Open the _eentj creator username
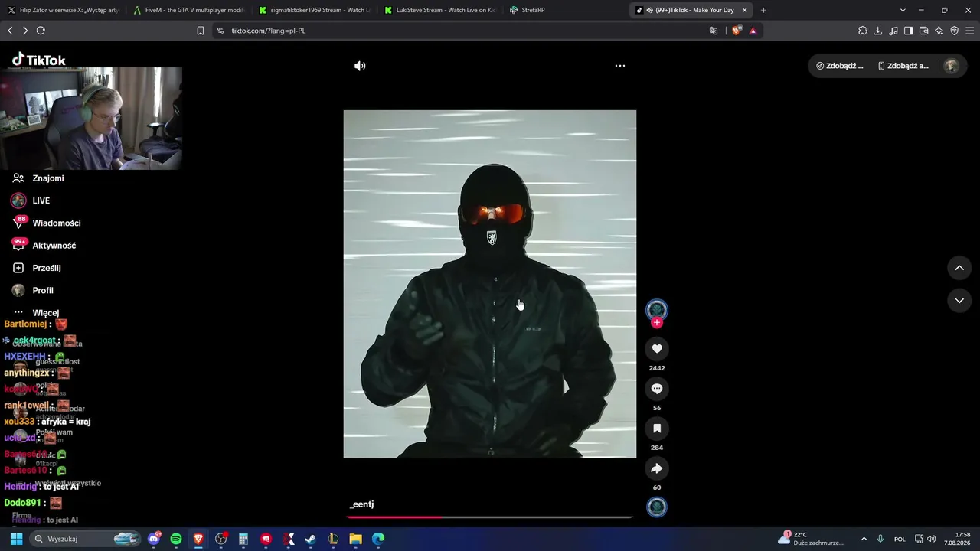Image resolution: width=980 pixels, height=551 pixels. coord(361,504)
